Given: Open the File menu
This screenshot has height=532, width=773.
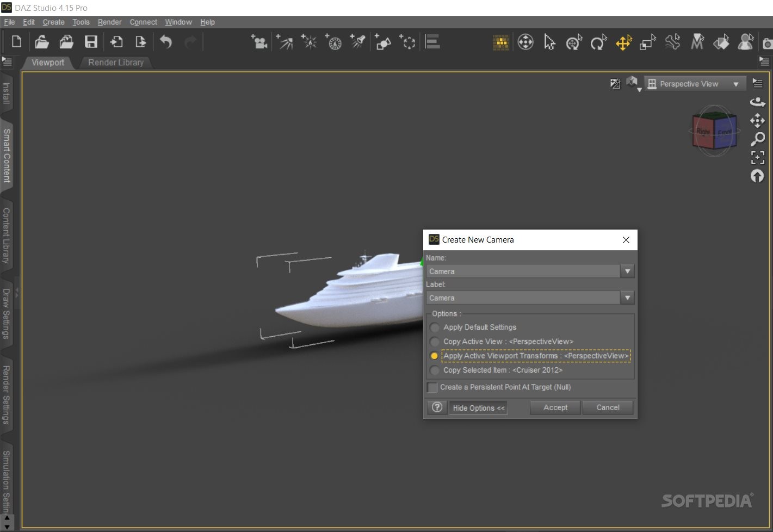Looking at the screenshot, I should click(x=9, y=22).
